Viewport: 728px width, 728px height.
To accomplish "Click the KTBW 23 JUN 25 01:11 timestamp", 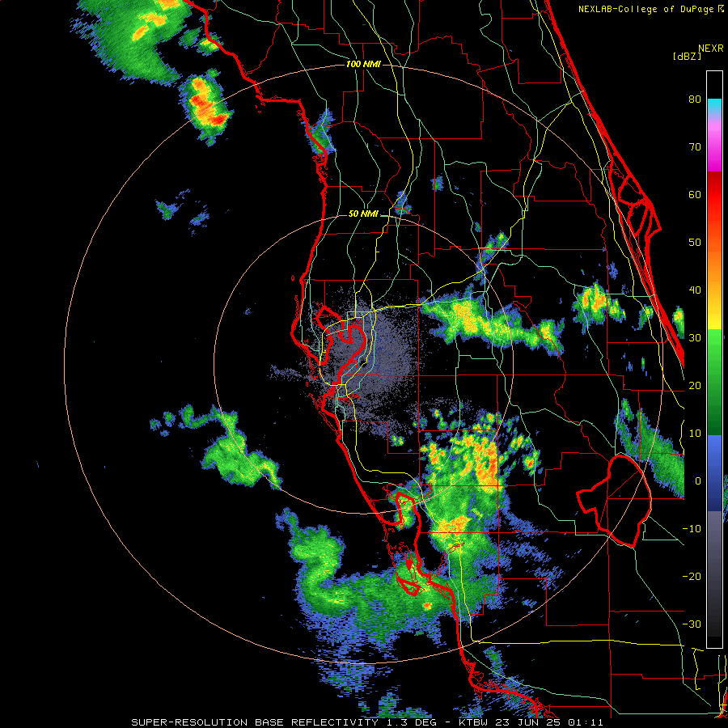I will coord(531,722).
